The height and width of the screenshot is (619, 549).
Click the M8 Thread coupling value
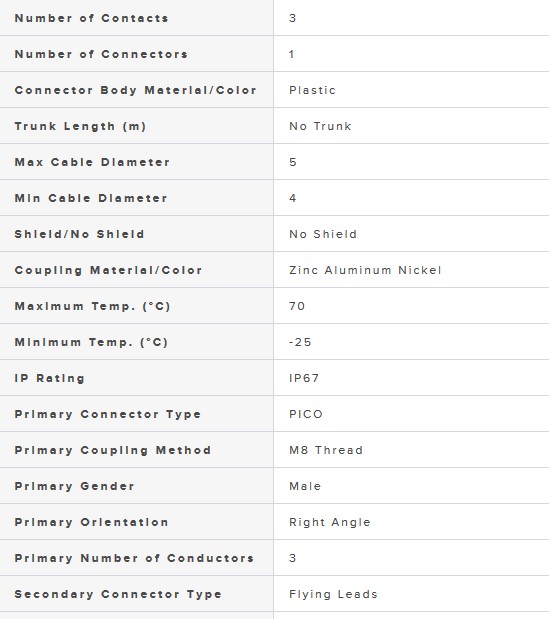(326, 450)
